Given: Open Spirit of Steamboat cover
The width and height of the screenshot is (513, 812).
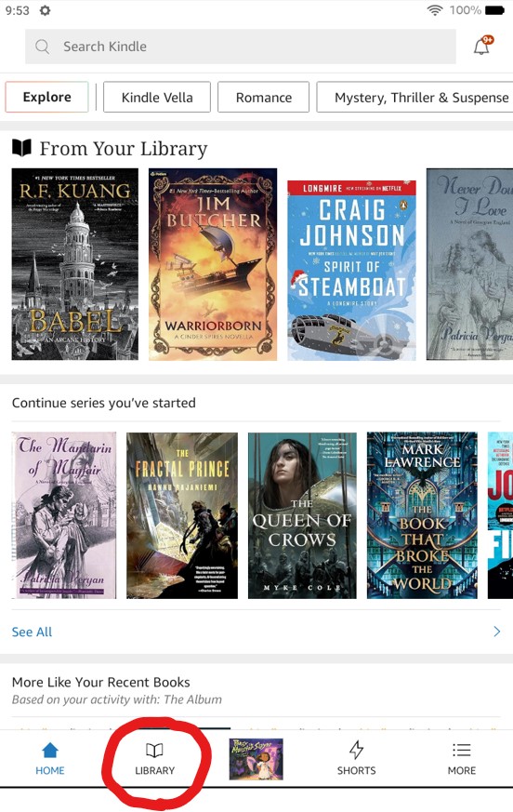Looking at the screenshot, I should pos(351,271).
